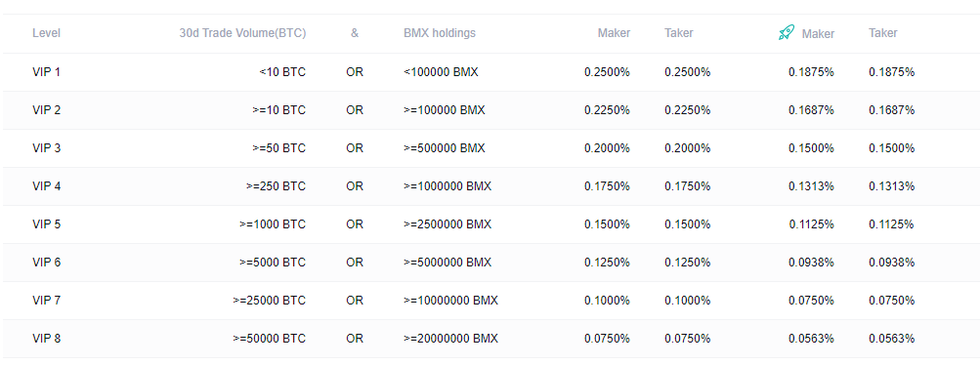This screenshot has height=365, width=980.
Task: Click VIP 4 rocket Maker fee 0.1313%
Action: 811,186
